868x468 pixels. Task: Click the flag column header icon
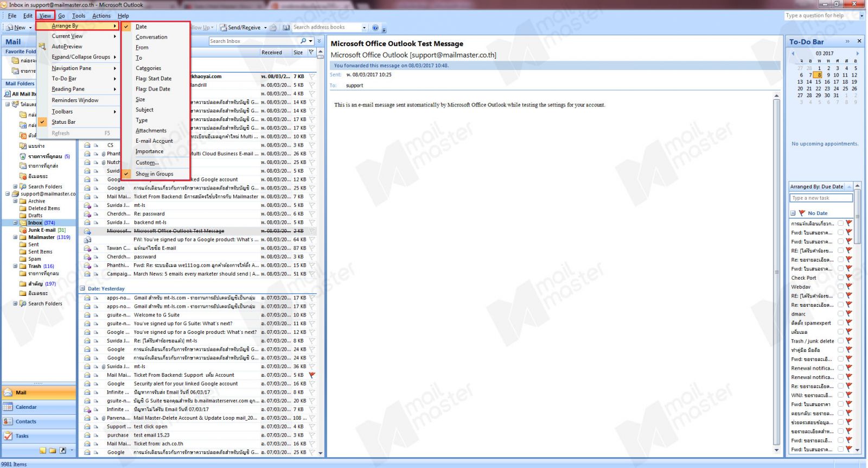pos(311,53)
